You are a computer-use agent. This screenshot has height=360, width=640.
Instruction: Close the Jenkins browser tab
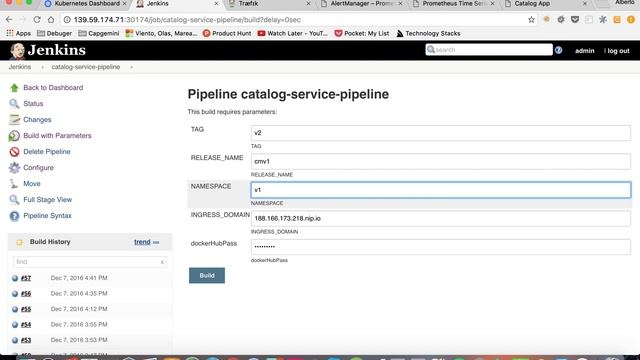(x=216, y=4)
